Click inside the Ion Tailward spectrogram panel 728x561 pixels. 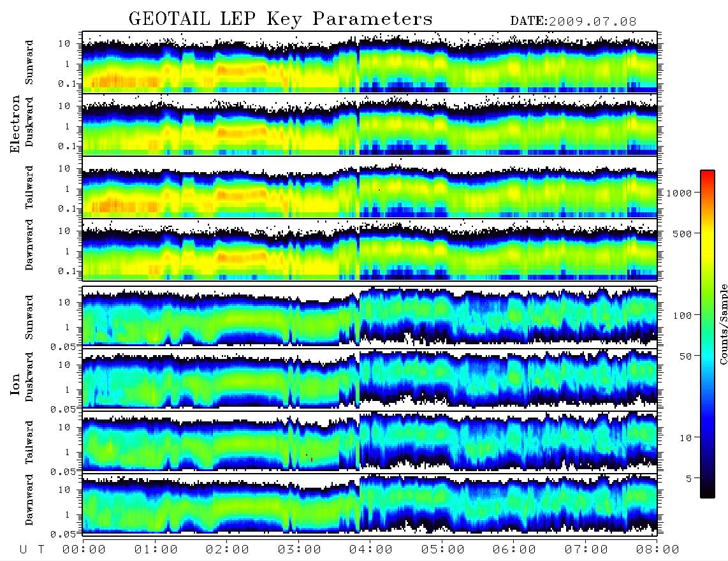[x=370, y=442]
